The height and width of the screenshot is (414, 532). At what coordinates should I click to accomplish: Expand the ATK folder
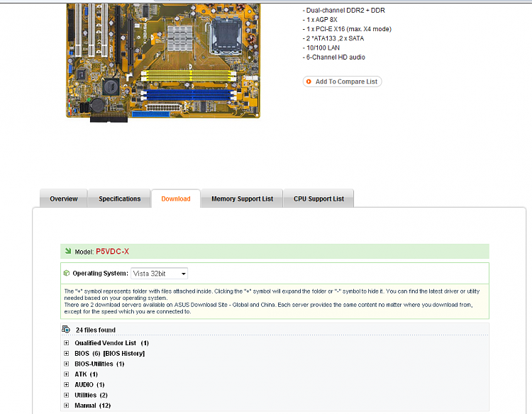pyautogui.click(x=67, y=374)
